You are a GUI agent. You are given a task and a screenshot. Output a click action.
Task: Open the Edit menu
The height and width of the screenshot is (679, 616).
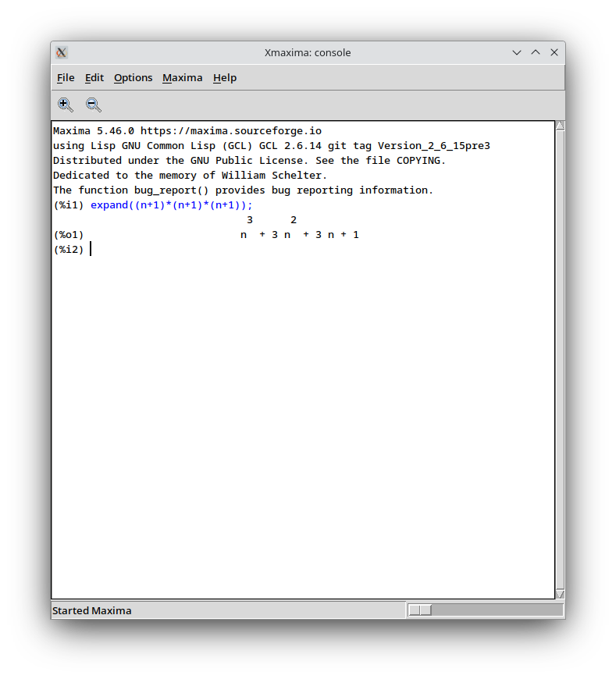coord(94,78)
